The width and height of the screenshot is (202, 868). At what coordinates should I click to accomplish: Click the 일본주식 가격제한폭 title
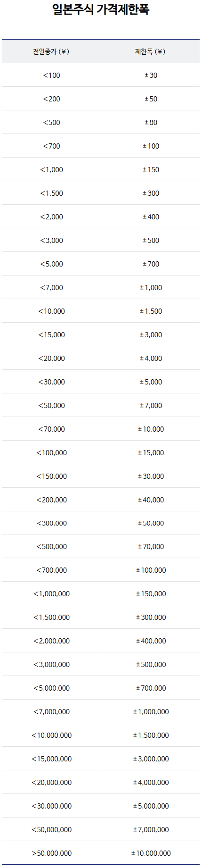coord(101,9)
